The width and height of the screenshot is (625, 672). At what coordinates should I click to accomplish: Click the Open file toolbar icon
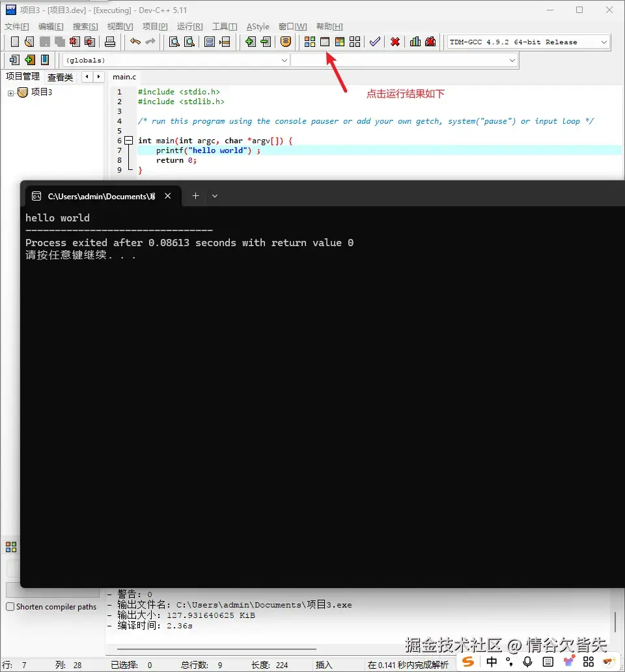pos(29,42)
